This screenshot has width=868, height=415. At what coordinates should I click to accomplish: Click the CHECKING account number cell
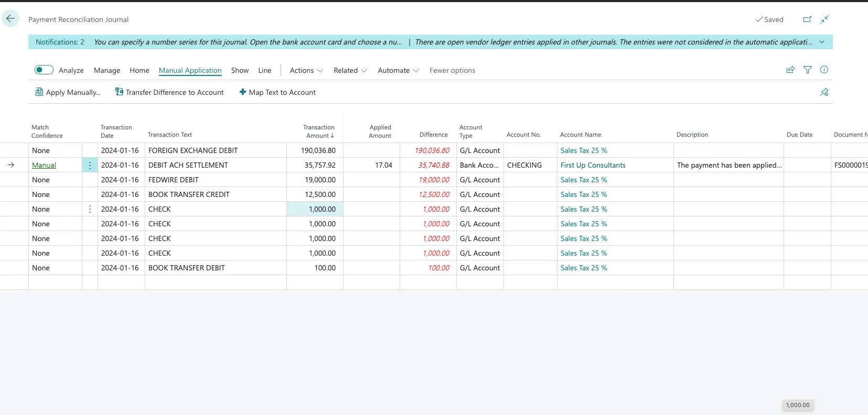click(x=530, y=165)
